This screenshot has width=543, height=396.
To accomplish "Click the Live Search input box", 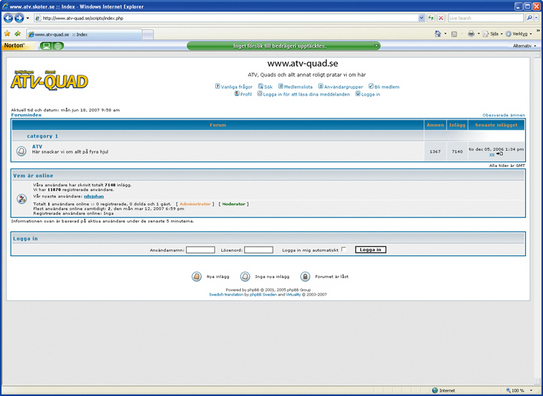I will click(486, 18).
